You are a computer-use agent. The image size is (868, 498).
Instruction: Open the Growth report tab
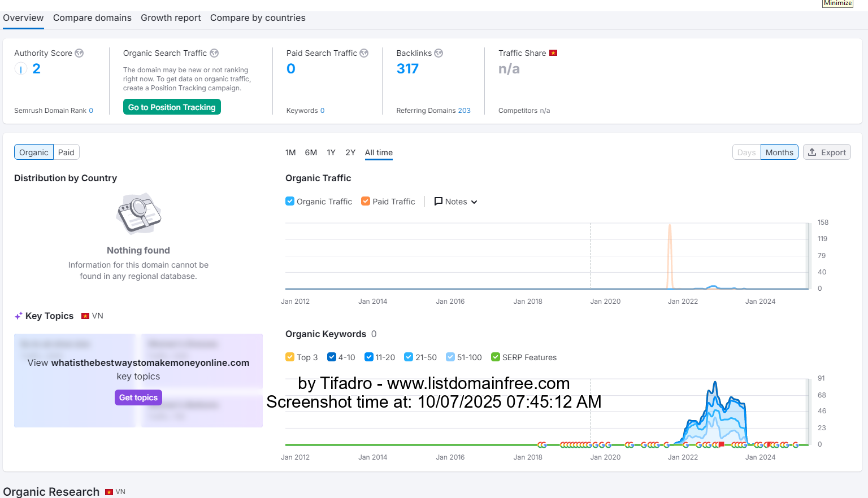click(171, 18)
